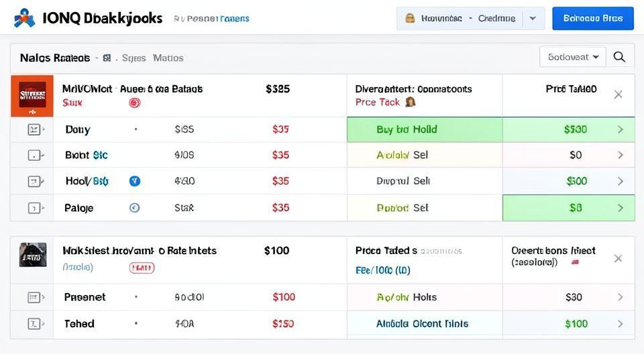644x354 pixels.
Task: Toggle the checkbox in the Presenet row
Action: [34, 297]
